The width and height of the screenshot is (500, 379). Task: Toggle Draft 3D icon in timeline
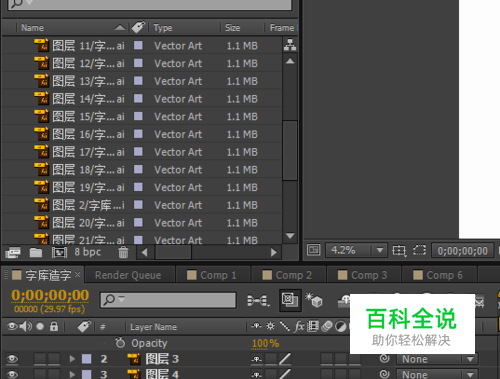click(313, 300)
